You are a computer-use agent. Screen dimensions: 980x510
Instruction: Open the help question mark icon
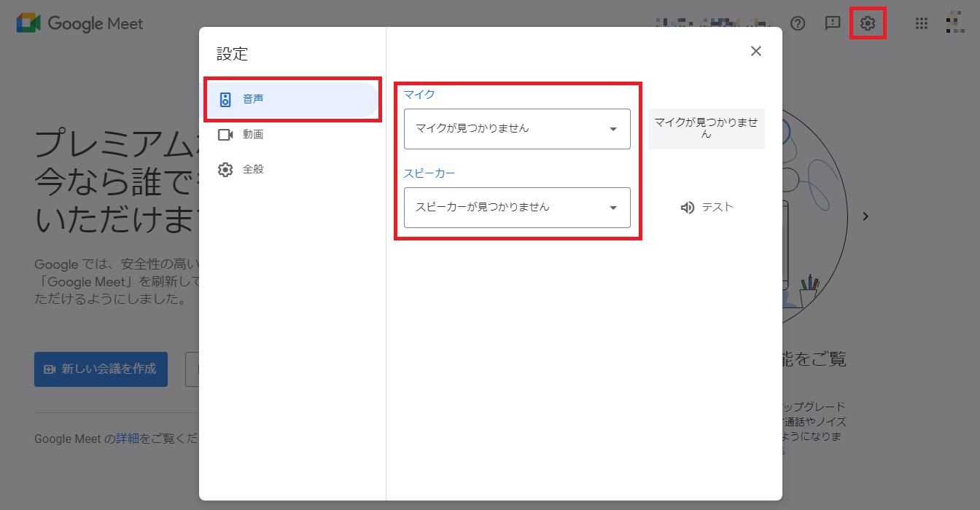tap(798, 23)
